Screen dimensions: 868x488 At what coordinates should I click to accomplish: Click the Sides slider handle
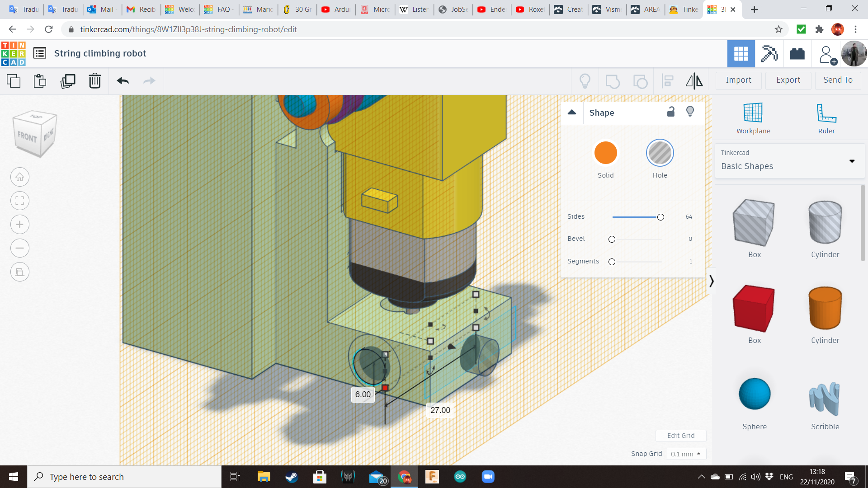click(x=660, y=217)
